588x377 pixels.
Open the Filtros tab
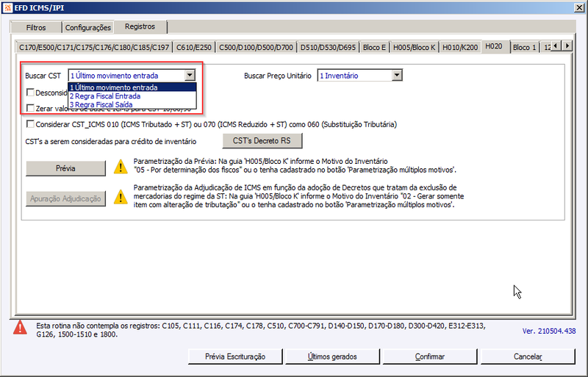[x=36, y=27]
